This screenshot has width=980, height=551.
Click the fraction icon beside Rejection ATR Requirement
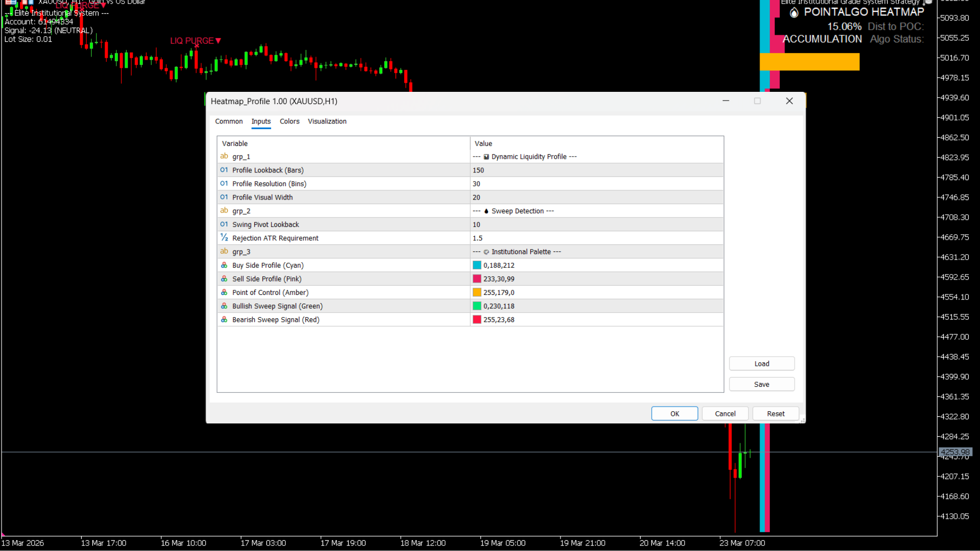click(224, 238)
